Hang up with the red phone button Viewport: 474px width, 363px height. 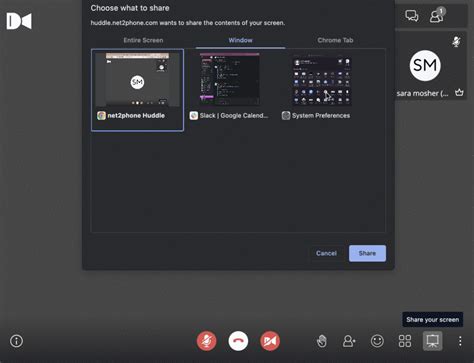(238, 341)
